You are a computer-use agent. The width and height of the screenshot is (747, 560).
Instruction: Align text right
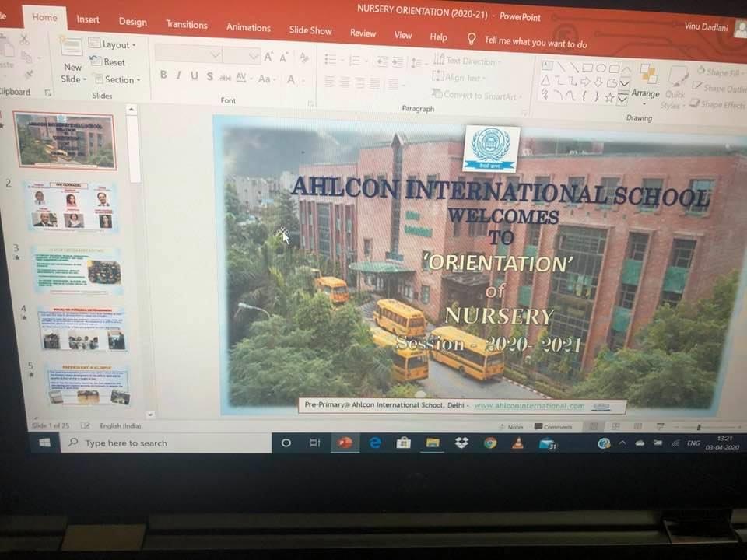pyautogui.click(x=359, y=83)
